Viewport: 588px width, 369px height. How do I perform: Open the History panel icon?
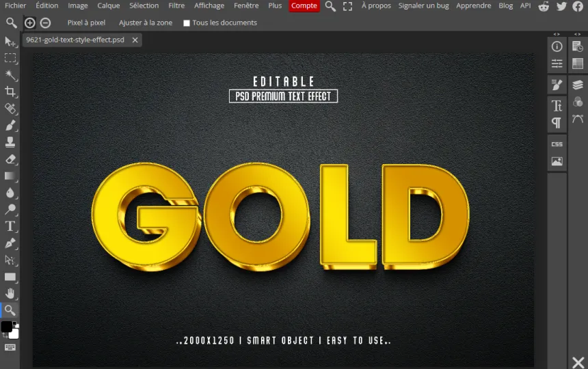578,46
